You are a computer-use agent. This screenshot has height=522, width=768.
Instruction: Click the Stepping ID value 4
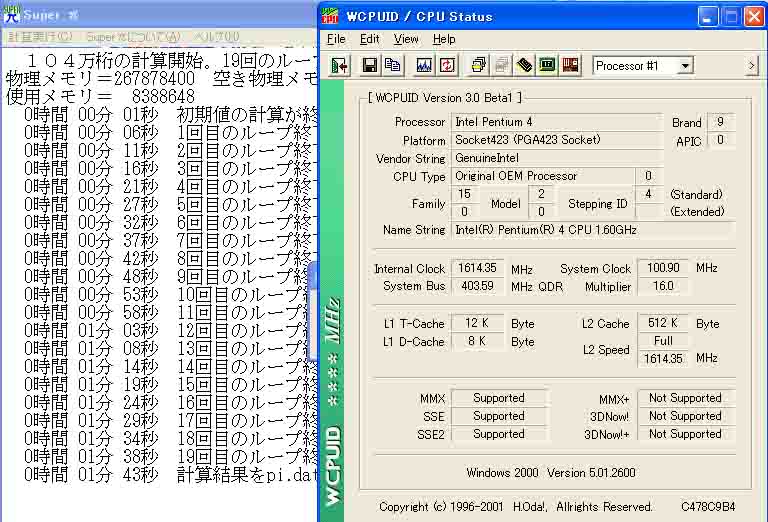coord(648,194)
